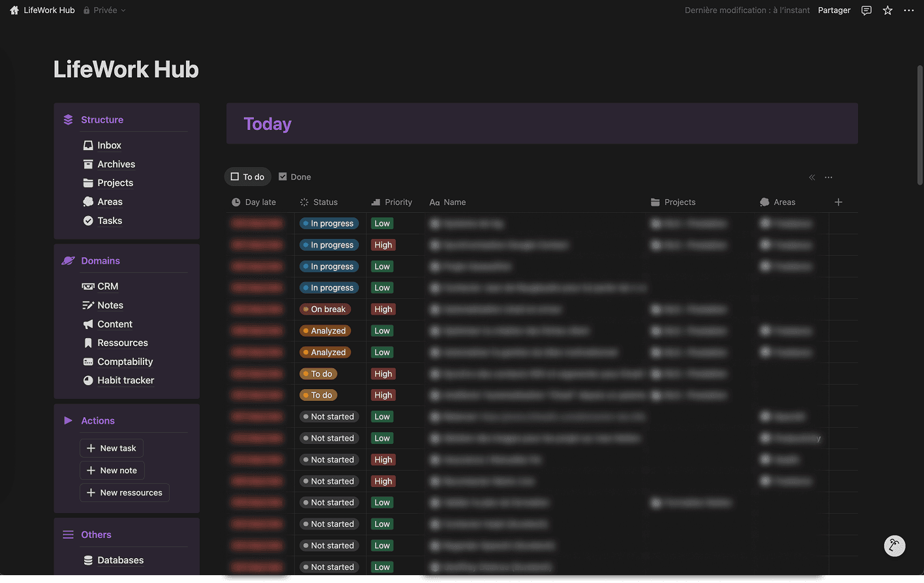Click the first To do status tag
The image size is (924, 583).
318,374
